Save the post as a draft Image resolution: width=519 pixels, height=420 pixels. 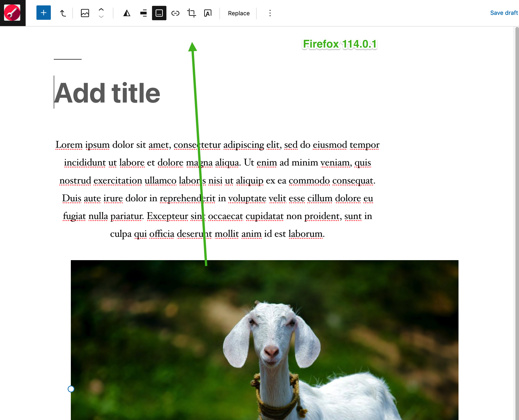point(504,13)
